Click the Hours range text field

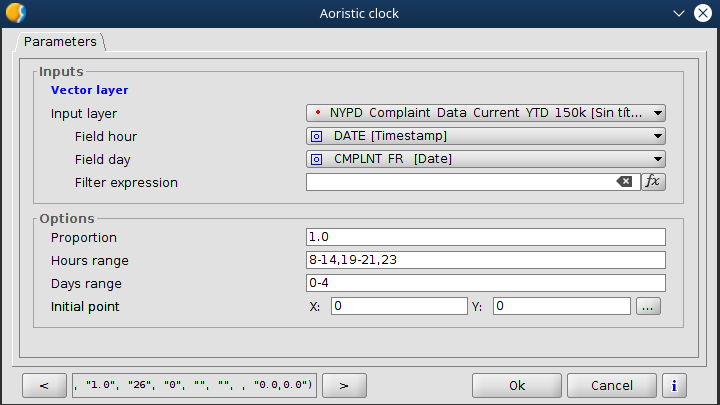tap(486, 260)
